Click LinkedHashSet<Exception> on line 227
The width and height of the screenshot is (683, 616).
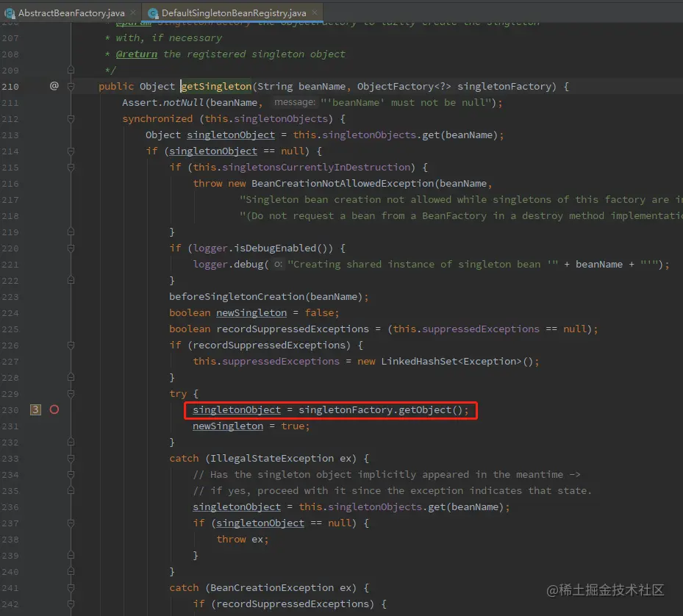(x=451, y=361)
